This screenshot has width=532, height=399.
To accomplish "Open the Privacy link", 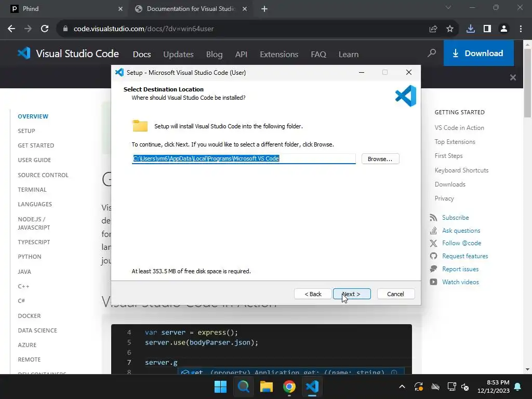I will point(444,198).
